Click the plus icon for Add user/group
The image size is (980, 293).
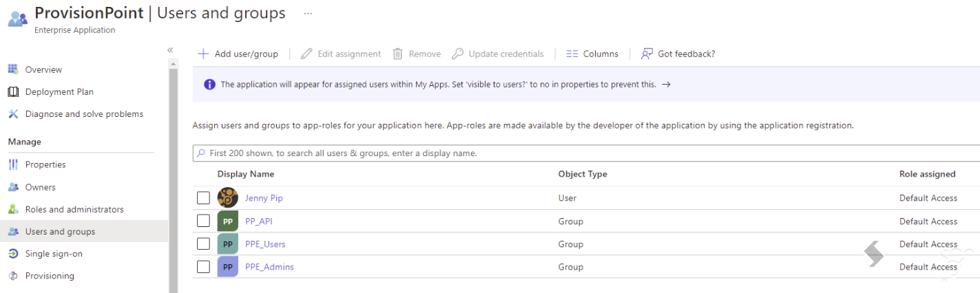click(x=203, y=54)
